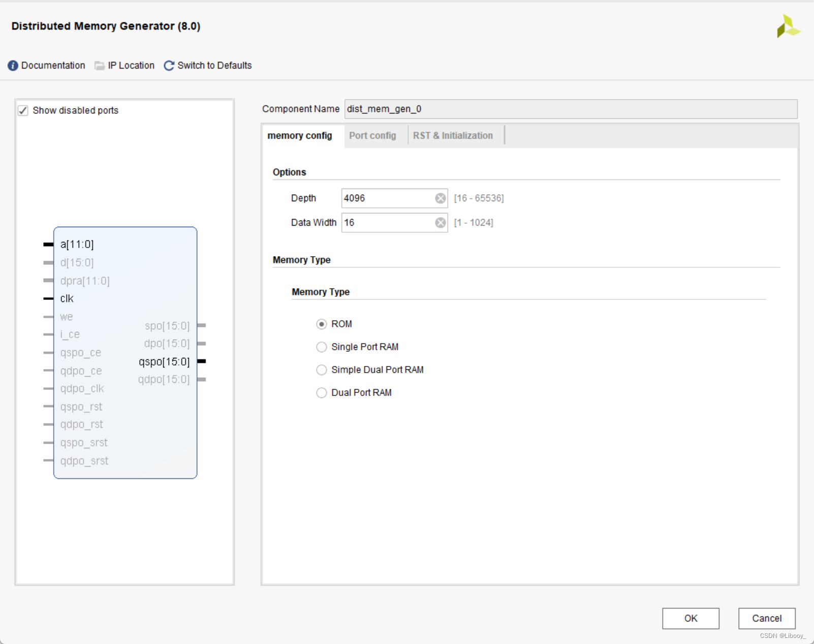Open the RST & Initialization tab

click(x=453, y=136)
